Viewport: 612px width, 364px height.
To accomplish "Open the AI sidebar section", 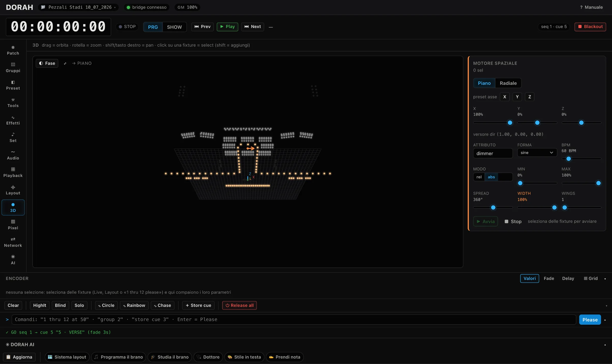I will [x=13, y=260].
